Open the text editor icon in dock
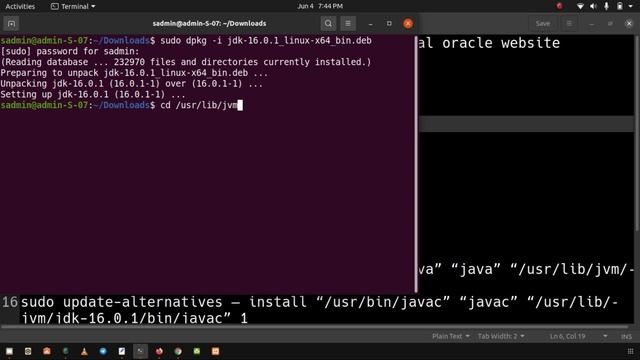This screenshot has width=640, height=360. (122, 351)
